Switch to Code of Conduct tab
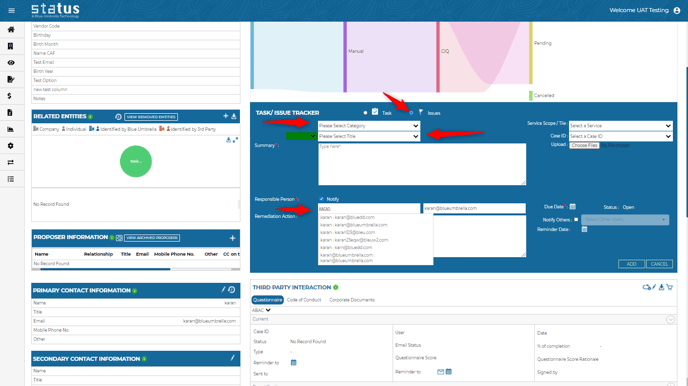Image resolution: width=688 pixels, height=386 pixels. point(304,300)
